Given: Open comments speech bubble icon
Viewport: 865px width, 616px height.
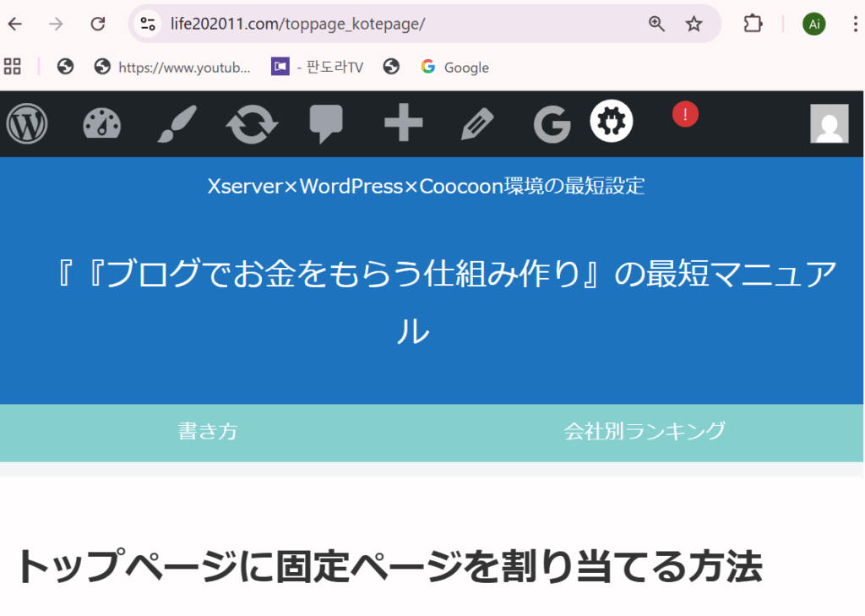Looking at the screenshot, I should (x=326, y=125).
